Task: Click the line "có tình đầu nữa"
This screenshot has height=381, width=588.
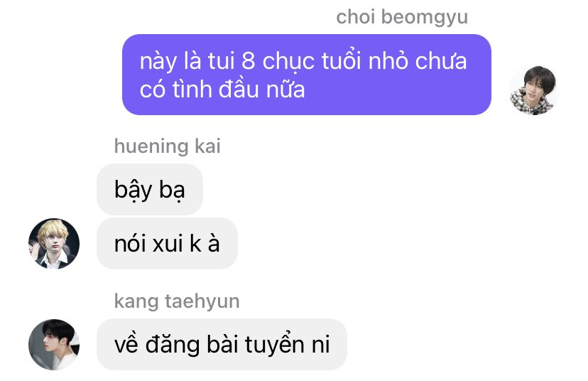Action: [x=222, y=90]
